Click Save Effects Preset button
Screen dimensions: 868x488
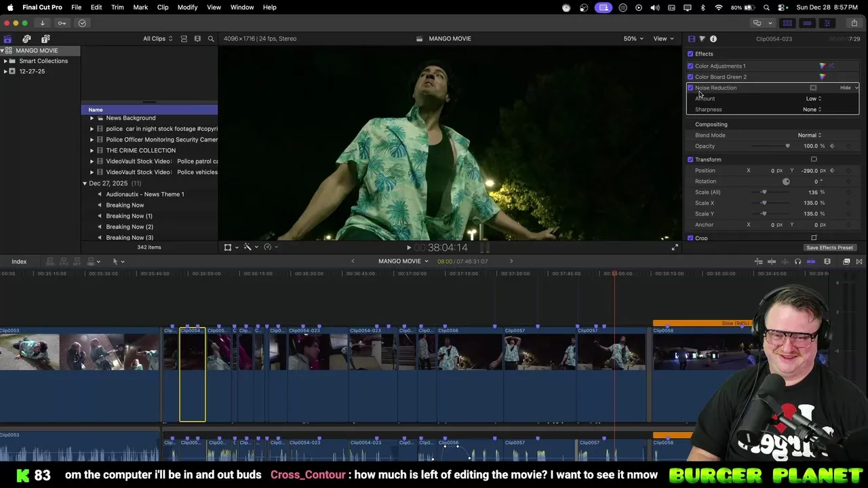click(829, 248)
